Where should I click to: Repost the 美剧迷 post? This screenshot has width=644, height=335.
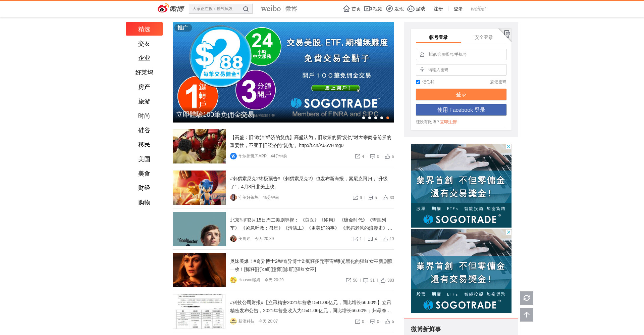point(355,239)
